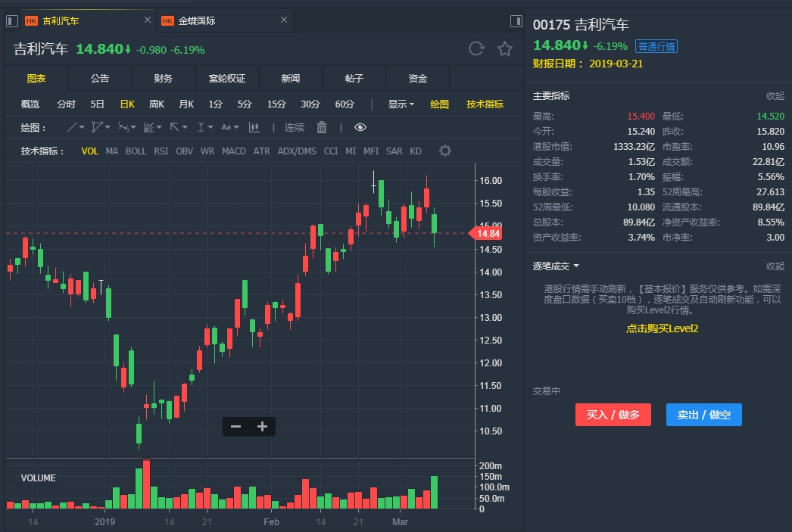The height and width of the screenshot is (532, 792).
Task: Switch to the 金蝶国际 stock tab
Action: (x=197, y=20)
